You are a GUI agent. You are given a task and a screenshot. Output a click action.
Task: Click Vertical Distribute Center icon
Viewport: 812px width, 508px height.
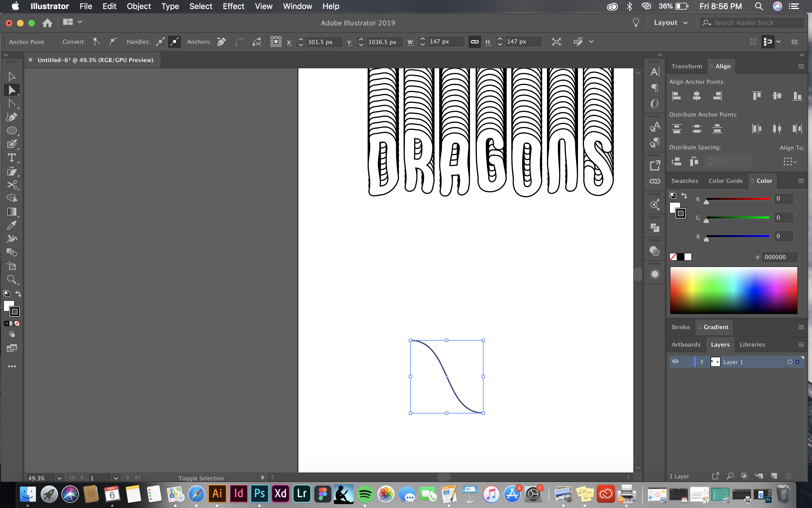[x=697, y=129]
